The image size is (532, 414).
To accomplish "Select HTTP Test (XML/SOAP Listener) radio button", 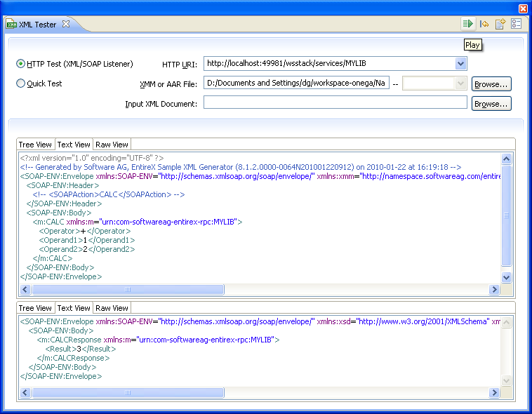I will [20, 64].
